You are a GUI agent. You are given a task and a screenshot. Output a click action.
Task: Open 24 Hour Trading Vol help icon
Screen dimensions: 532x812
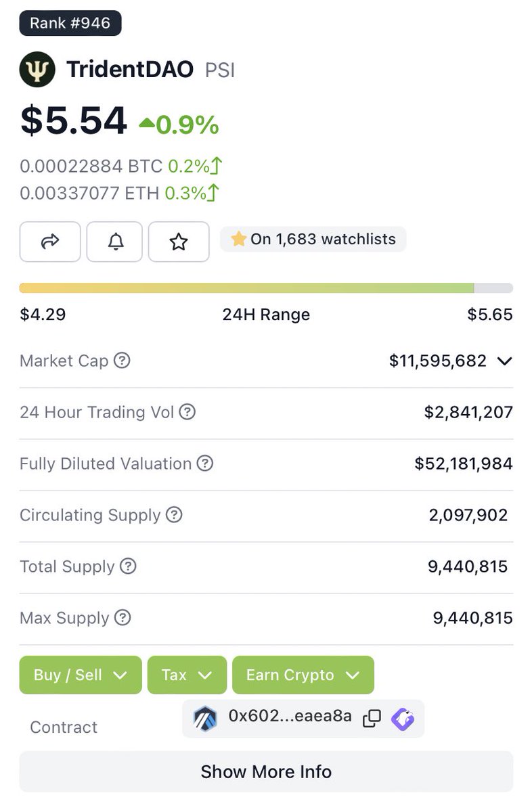point(187,411)
